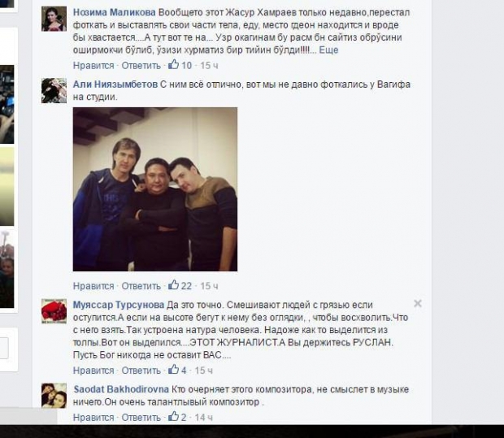
Task: Hide Муяссар Турсунова's comment with X
Action: pyautogui.click(x=418, y=303)
